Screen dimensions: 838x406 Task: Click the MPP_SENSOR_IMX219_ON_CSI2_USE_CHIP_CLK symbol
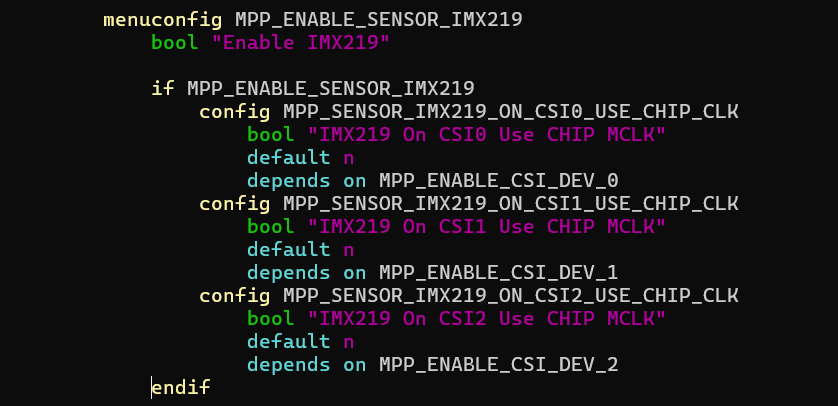pos(510,295)
